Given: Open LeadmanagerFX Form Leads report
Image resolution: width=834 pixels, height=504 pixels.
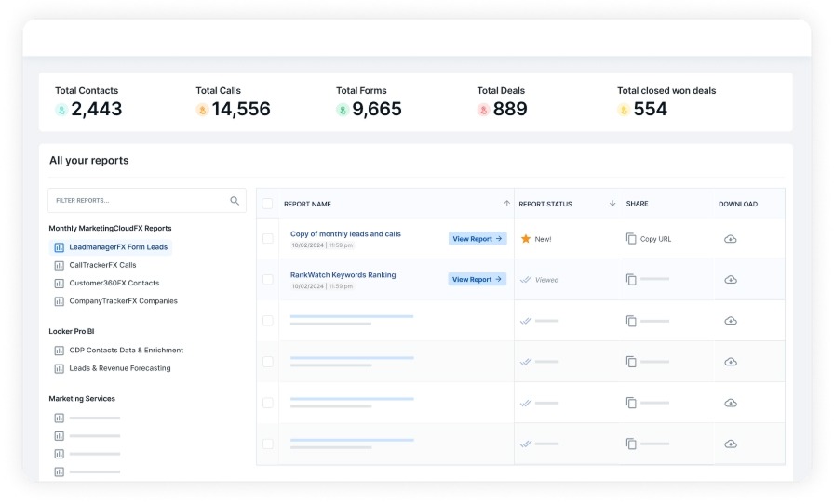Looking at the screenshot, I should (x=117, y=247).
